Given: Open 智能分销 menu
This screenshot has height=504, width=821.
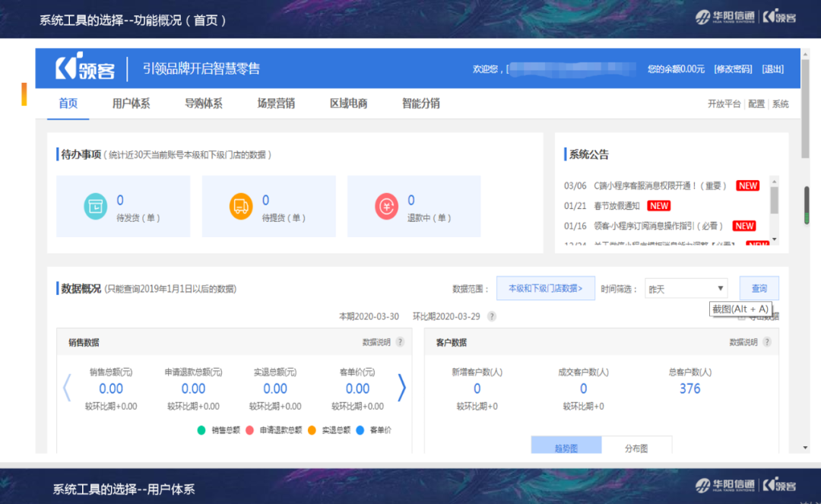Looking at the screenshot, I should point(420,103).
